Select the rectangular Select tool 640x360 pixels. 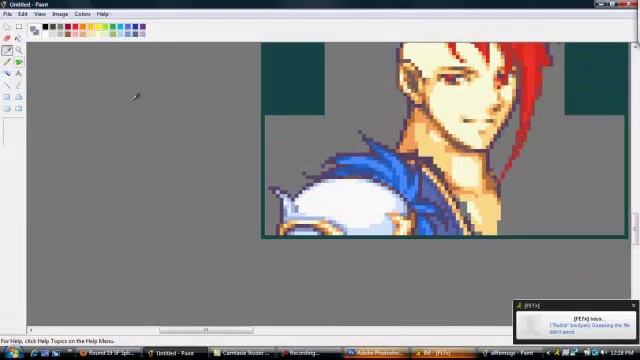point(19,27)
